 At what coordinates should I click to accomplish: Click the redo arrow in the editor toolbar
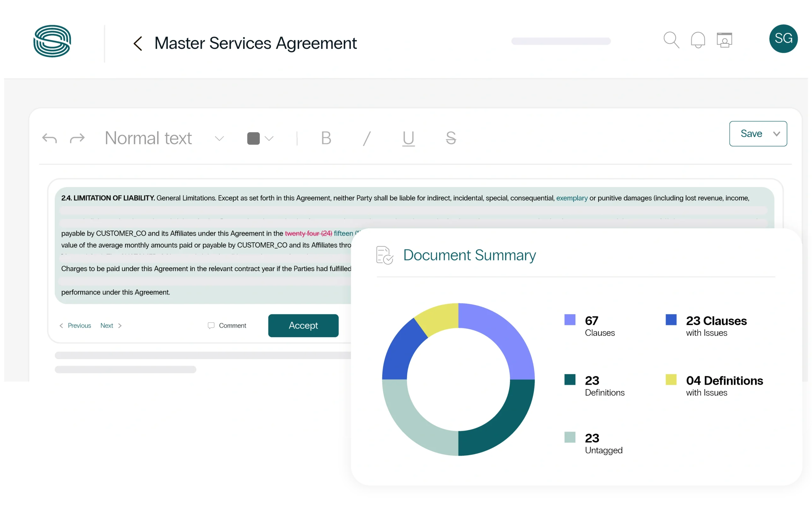(x=78, y=139)
